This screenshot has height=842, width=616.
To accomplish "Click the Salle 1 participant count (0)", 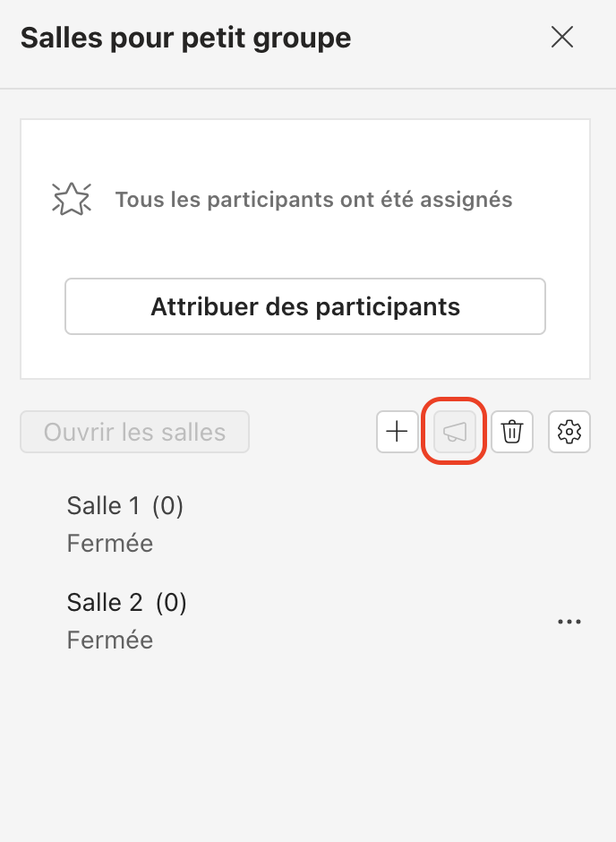I will [x=167, y=506].
